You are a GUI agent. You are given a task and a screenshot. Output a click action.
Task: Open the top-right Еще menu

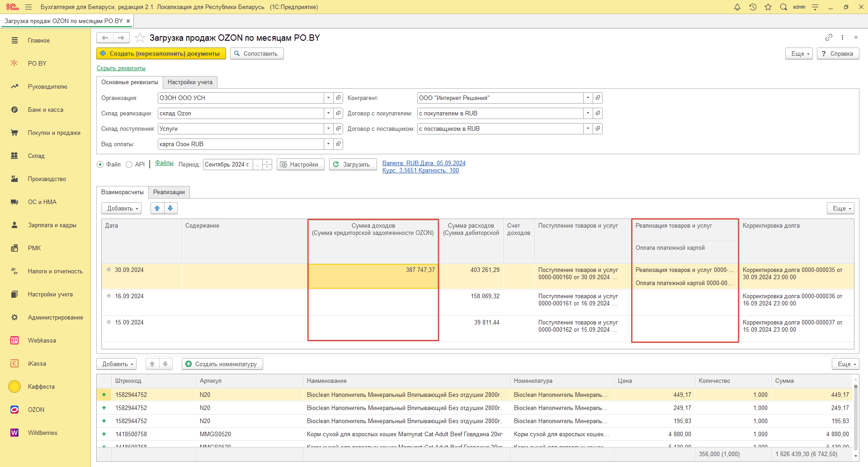800,53
